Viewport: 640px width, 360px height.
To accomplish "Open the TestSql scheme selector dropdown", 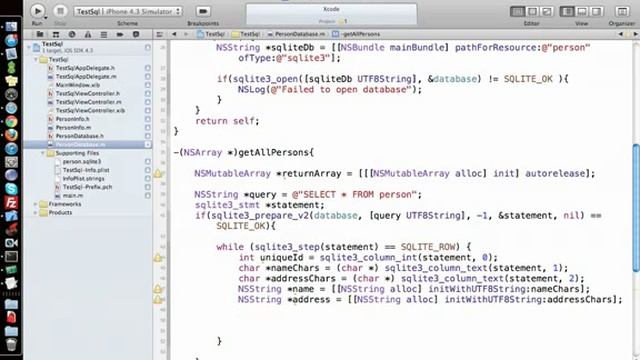I will click(128, 11).
